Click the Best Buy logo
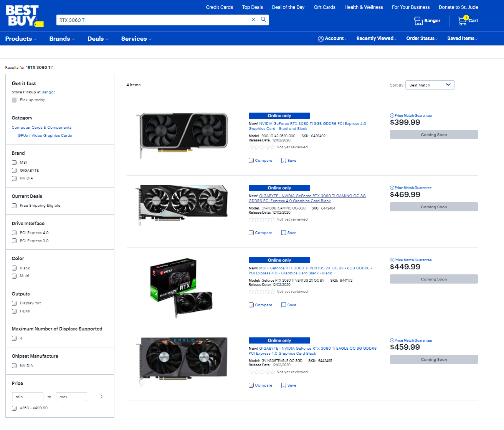Screen dimensions: 504x430 (25, 16)
